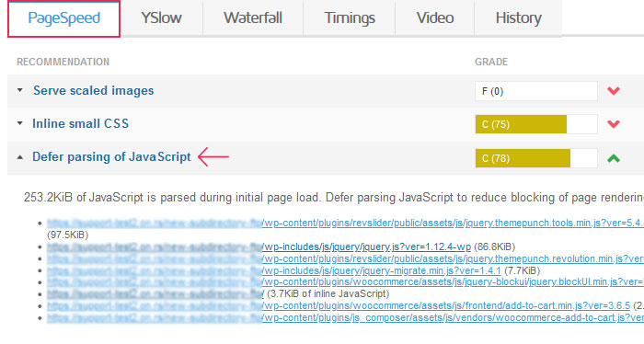Click the red down arrow beside F (0)
The width and height of the screenshot is (644, 344).
pyautogui.click(x=614, y=91)
